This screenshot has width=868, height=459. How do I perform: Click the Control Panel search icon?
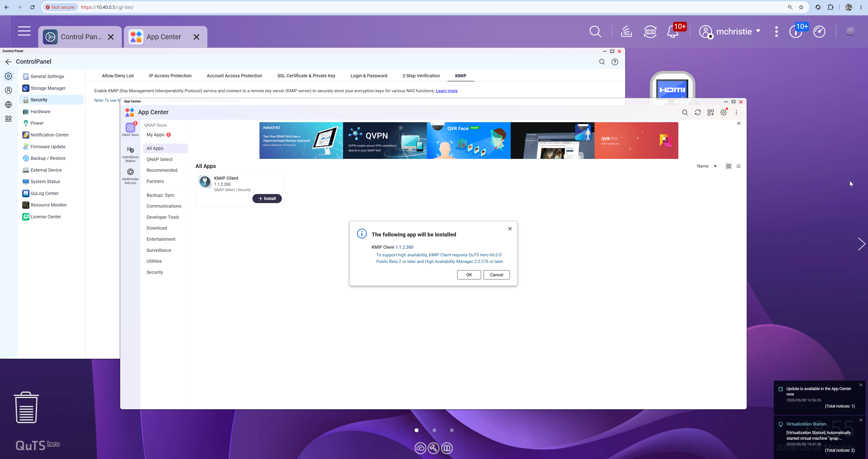(602, 62)
